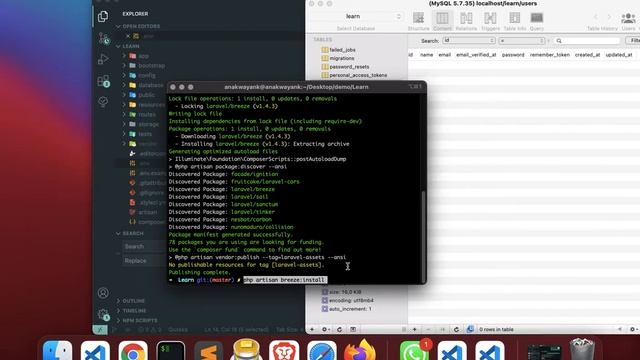This screenshot has height=360, width=640.
Task: Click the Filter button in Sequel Pro
Action: (633, 40)
